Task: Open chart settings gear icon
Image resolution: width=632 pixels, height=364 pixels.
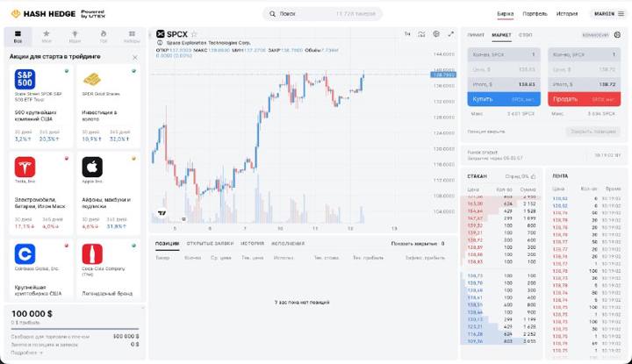Action: click(436, 34)
